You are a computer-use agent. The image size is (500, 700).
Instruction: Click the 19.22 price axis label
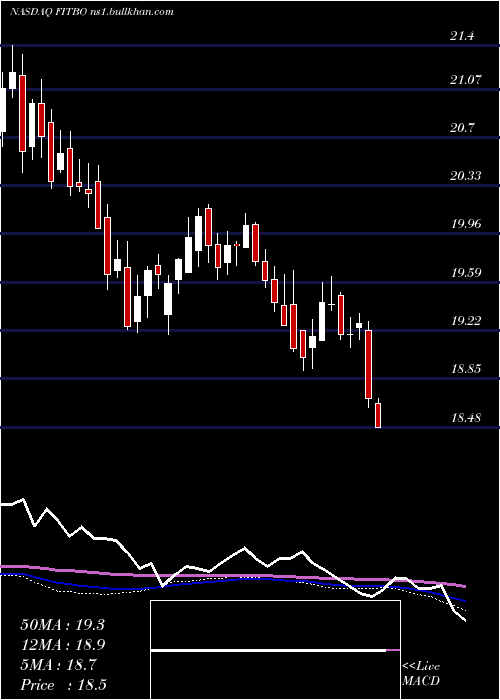[466, 321]
